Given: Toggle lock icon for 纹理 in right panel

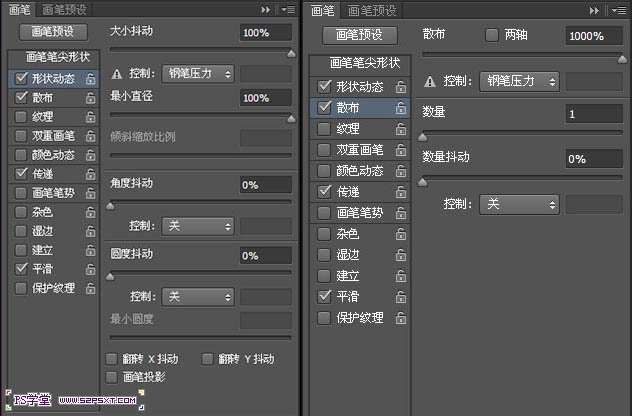Looking at the screenshot, I should pos(401,129).
